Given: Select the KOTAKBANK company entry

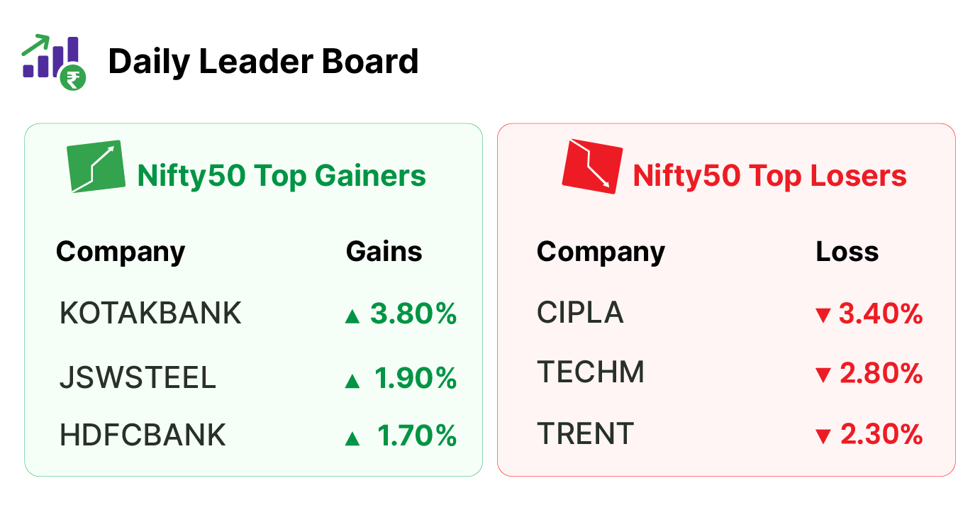Looking at the screenshot, I should [x=150, y=314].
